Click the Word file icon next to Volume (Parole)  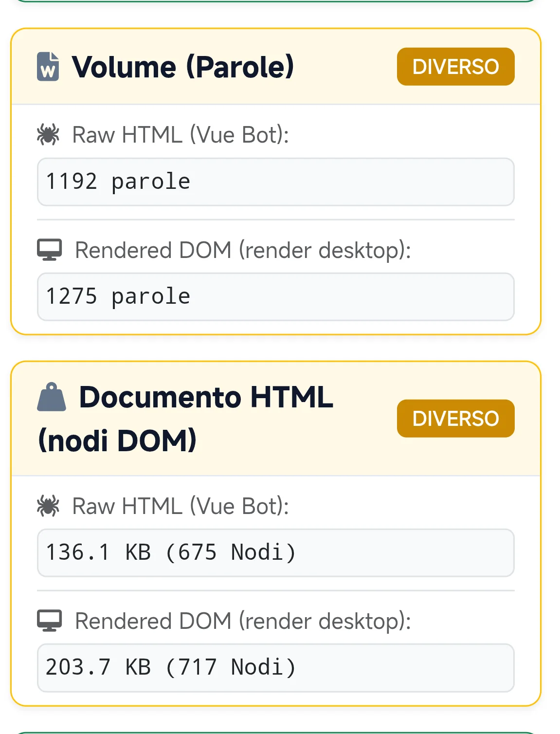click(x=48, y=67)
